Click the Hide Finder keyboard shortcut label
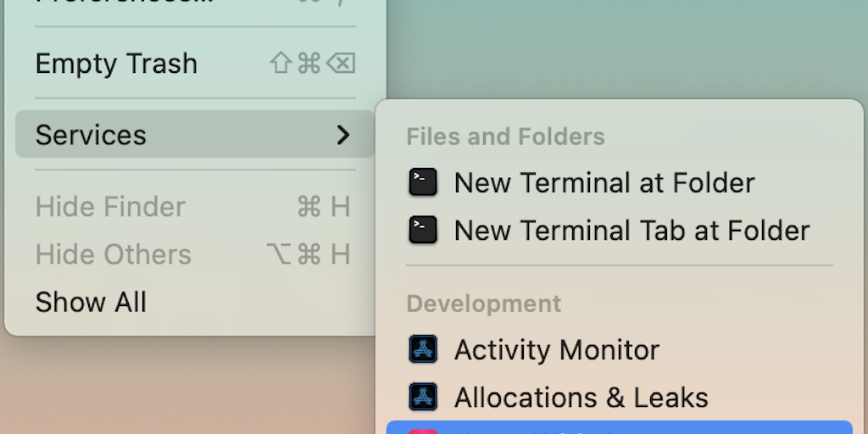The image size is (868, 434). click(323, 207)
